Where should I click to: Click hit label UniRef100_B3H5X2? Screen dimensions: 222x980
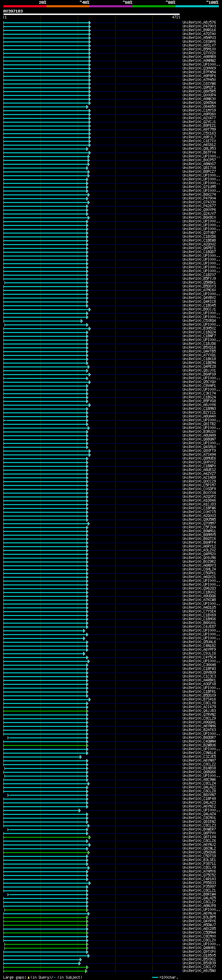(x=199, y=328)
